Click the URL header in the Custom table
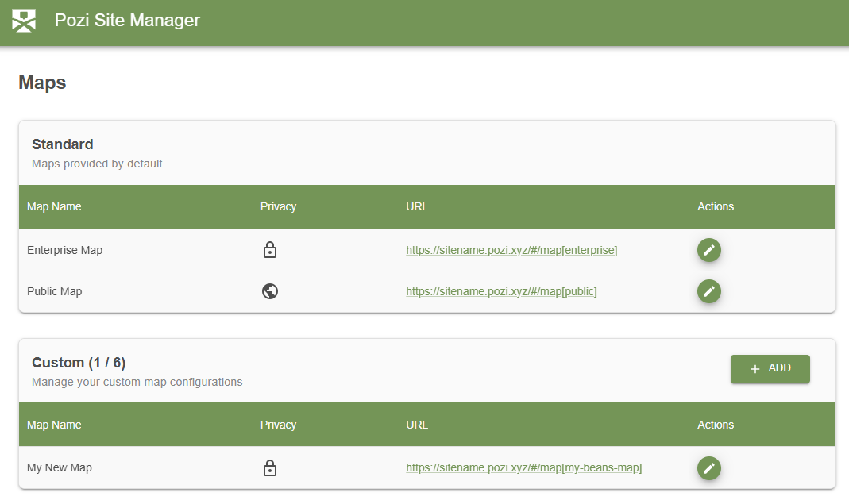This screenshot has width=849, height=504. 416,424
